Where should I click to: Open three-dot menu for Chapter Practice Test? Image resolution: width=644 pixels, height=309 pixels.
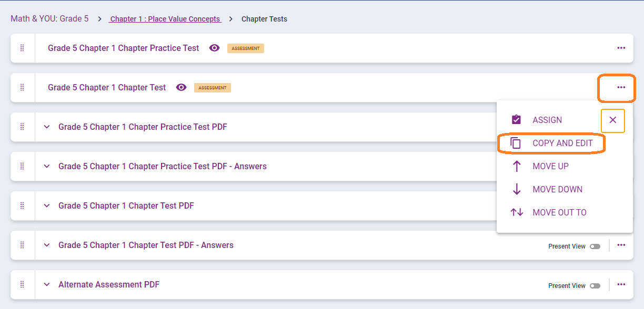pos(621,48)
